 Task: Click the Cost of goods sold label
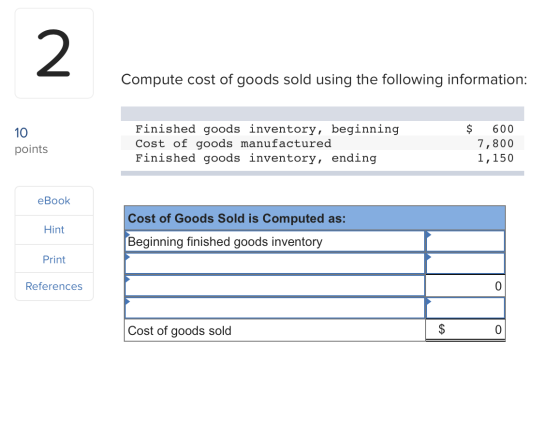click(180, 330)
